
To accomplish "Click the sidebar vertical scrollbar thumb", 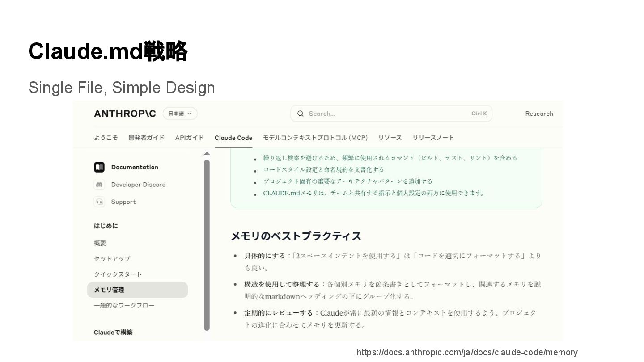I will (x=207, y=245).
